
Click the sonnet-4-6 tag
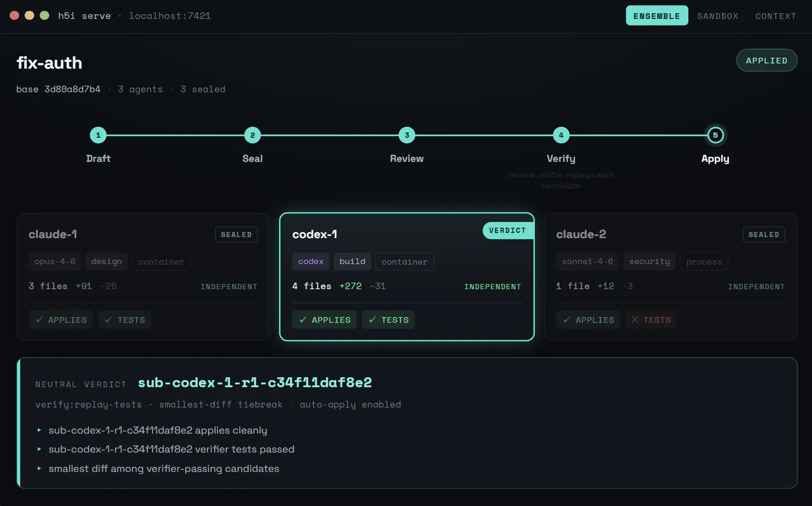[x=588, y=261]
